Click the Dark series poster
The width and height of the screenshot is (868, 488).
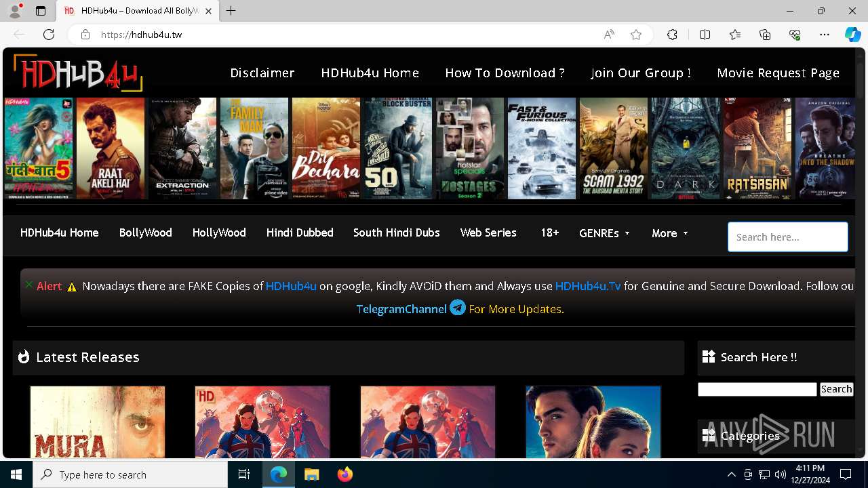coord(686,148)
